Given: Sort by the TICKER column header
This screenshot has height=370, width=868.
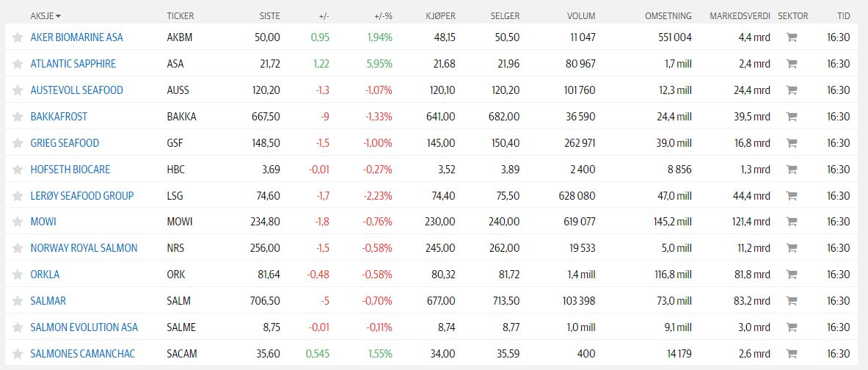Looking at the screenshot, I should tap(180, 15).
